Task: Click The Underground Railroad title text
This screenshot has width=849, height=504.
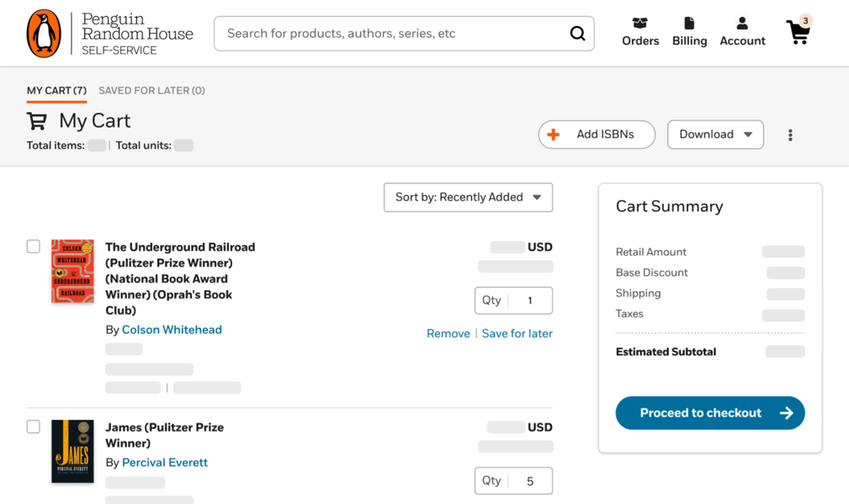Action: point(180,279)
